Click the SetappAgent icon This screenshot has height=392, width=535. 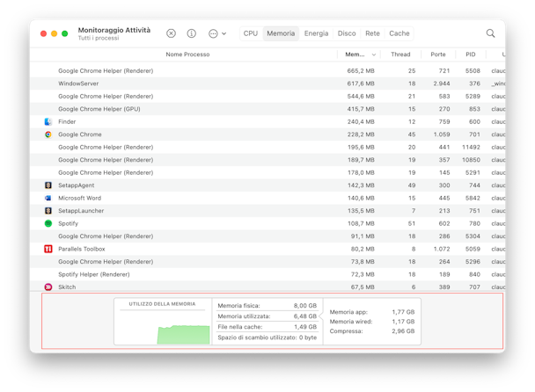point(48,185)
